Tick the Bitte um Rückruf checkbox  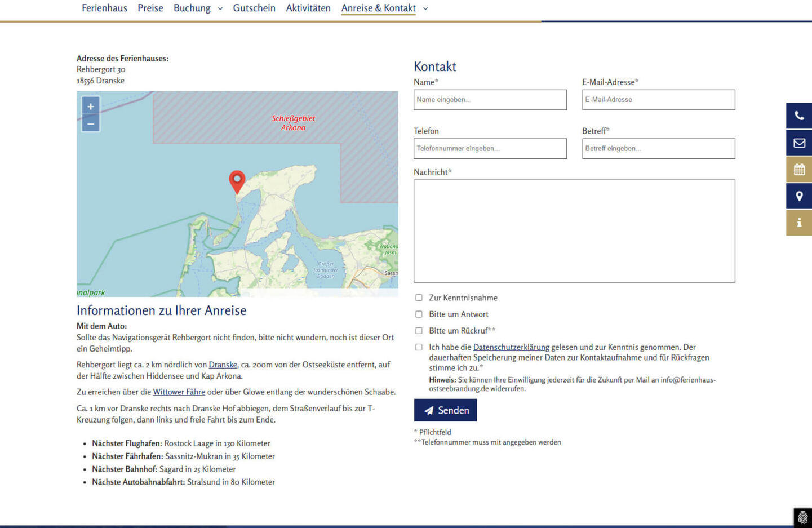pyautogui.click(x=419, y=331)
